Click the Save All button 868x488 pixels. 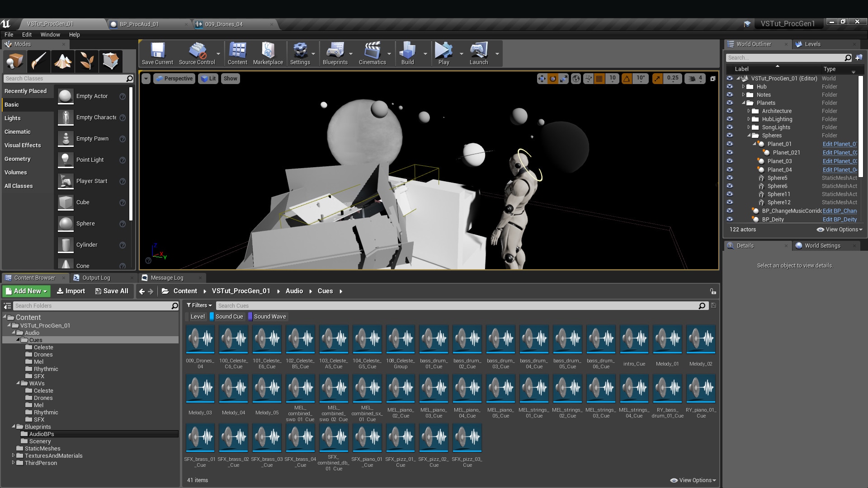tap(112, 291)
